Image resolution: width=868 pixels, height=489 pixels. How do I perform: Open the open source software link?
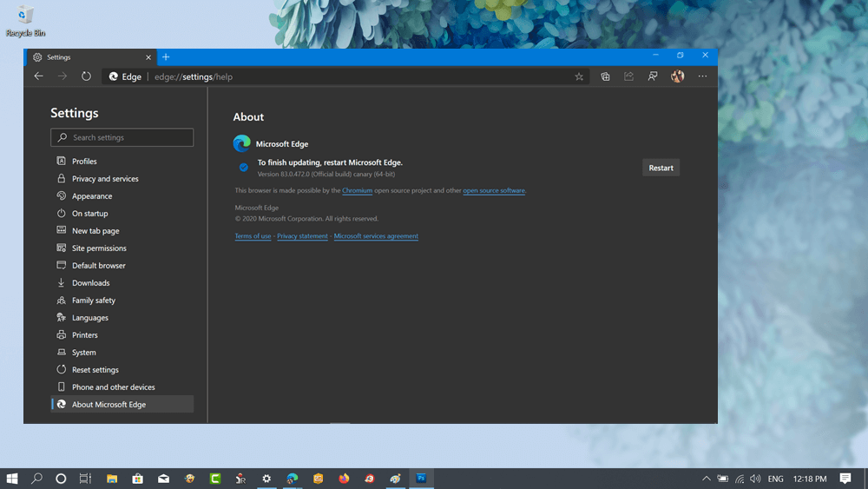click(494, 190)
